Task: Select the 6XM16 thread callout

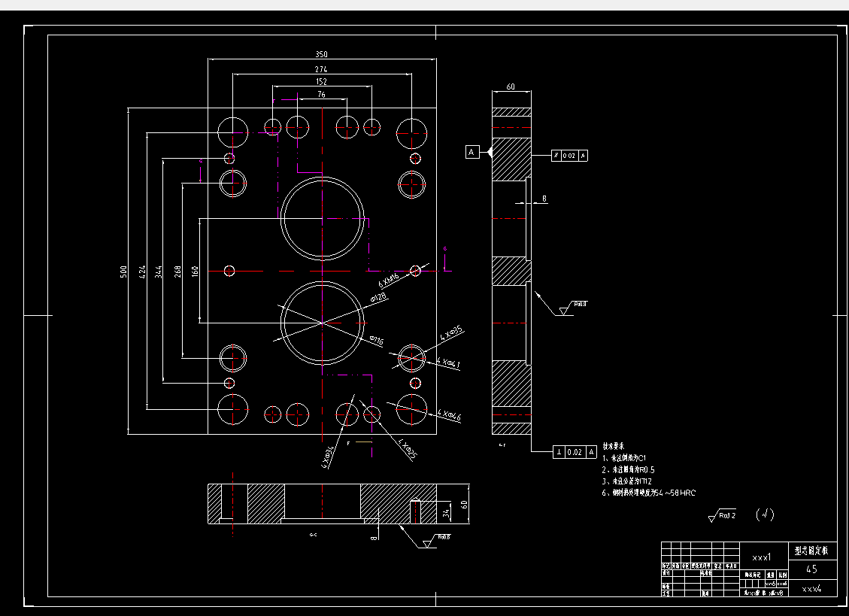Action: click(389, 280)
